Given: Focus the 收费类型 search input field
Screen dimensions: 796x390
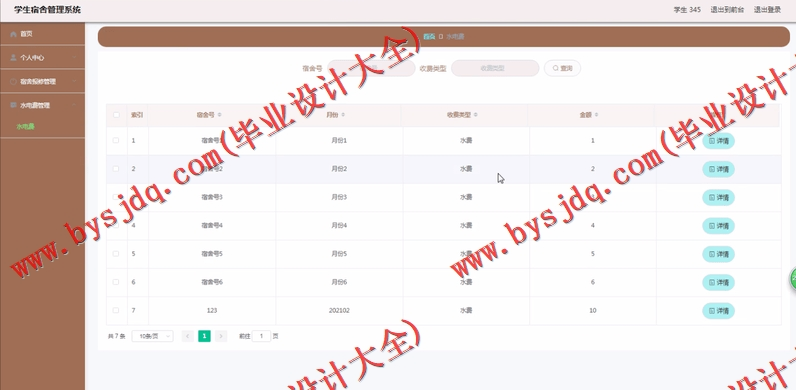Looking at the screenshot, I should [495, 68].
